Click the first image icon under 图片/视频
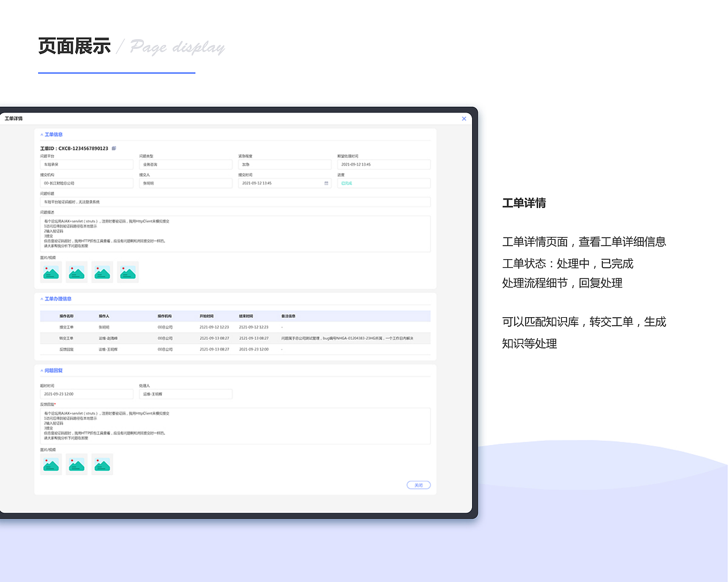Viewport: 728px width, 582px height. click(51, 272)
